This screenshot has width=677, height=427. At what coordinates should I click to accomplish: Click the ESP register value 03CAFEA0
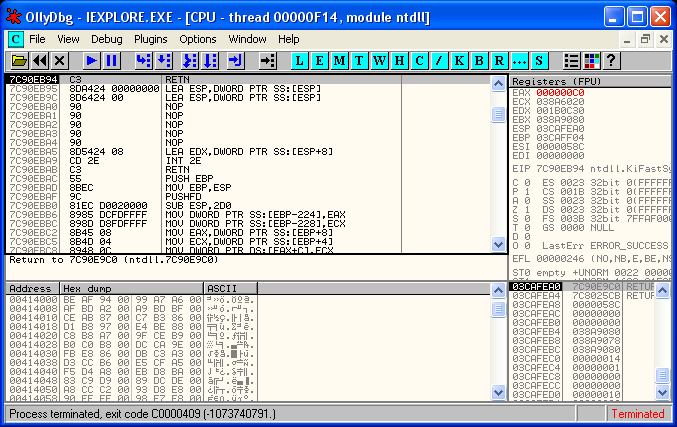click(560, 129)
